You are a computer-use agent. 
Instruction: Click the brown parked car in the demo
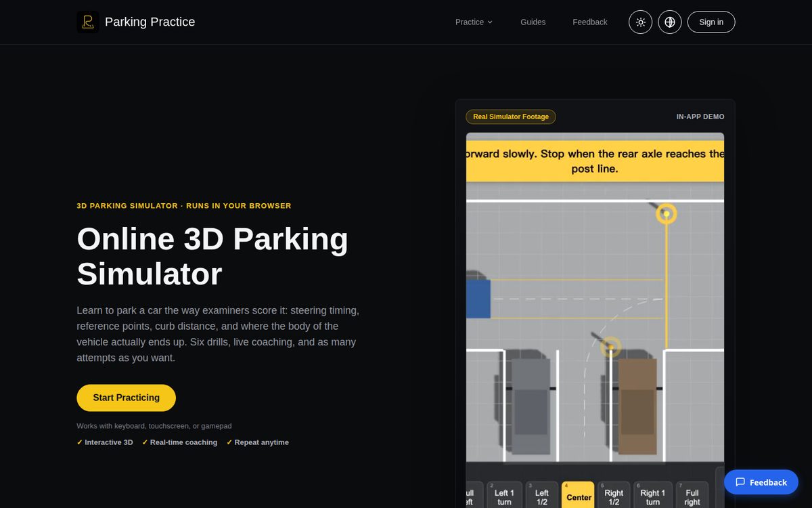tap(637, 407)
